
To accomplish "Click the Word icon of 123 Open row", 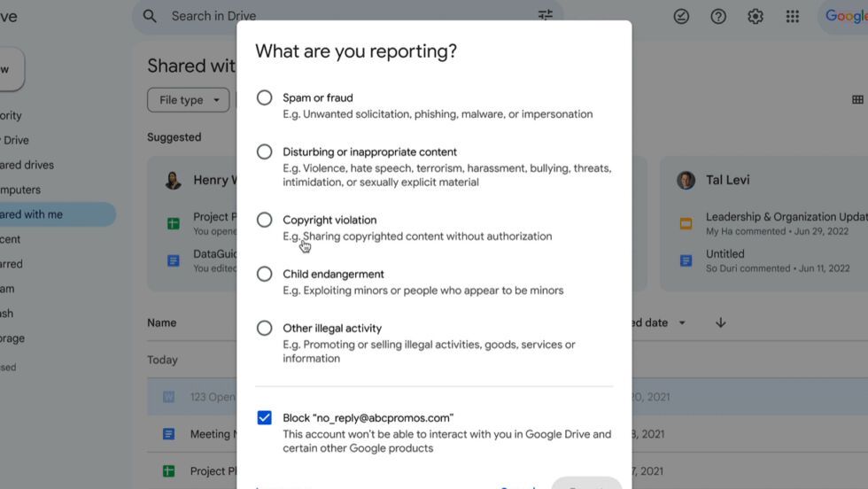I will pos(168,397).
